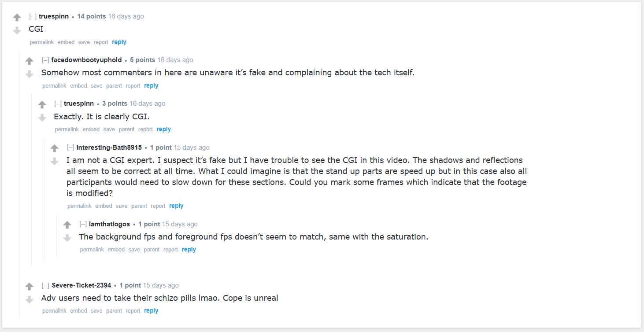This screenshot has height=332, width=644.
Task: Downvote the Iamthatlogos comment
Action: coord(67,238)
